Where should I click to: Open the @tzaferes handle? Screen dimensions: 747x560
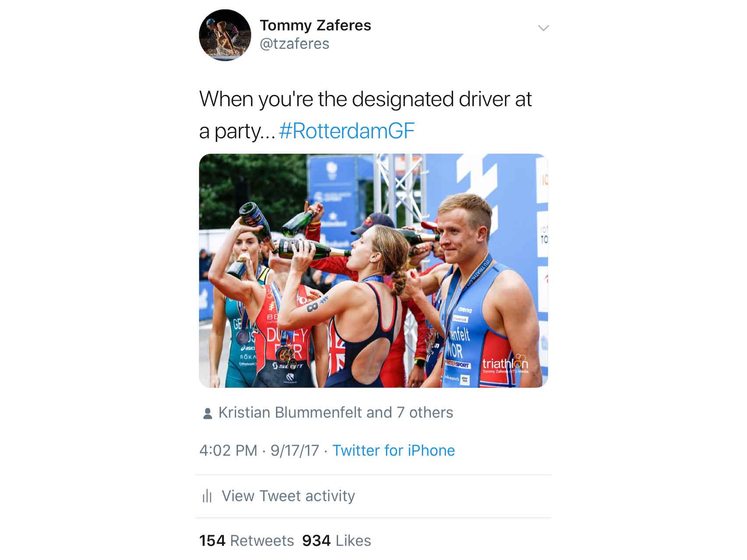click(x=294, y=44)
